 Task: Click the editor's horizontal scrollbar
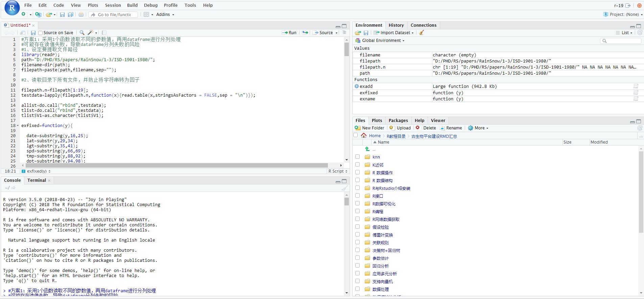[176, 165]
